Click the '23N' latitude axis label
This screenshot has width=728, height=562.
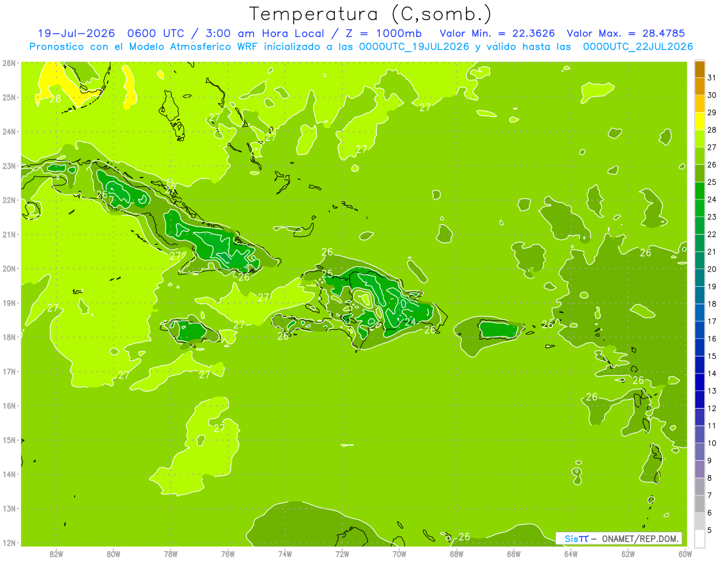click(9, 166)
